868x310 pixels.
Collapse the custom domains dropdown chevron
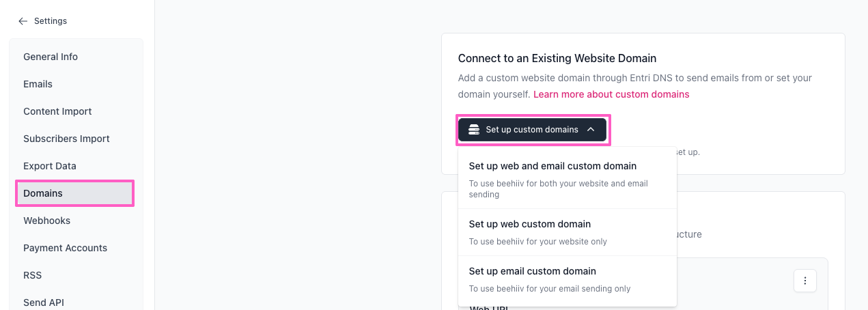[x=591, y=130]
